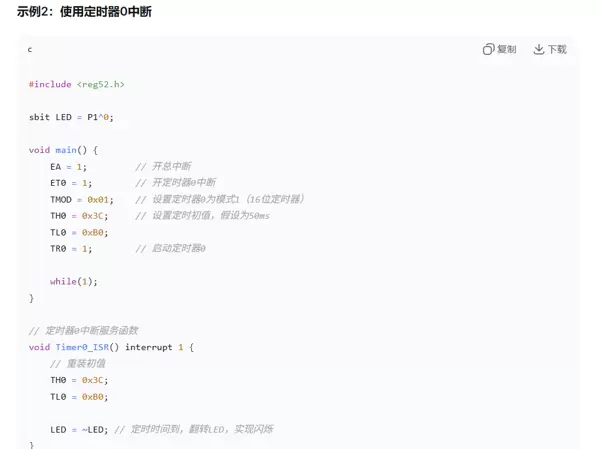Click the LED = ~LED statement
Screen dimensions: 600x449
80,429
